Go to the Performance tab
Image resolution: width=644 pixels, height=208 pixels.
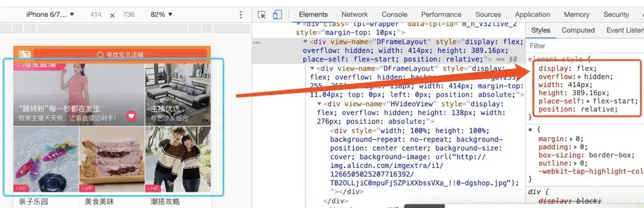[441, 15]
